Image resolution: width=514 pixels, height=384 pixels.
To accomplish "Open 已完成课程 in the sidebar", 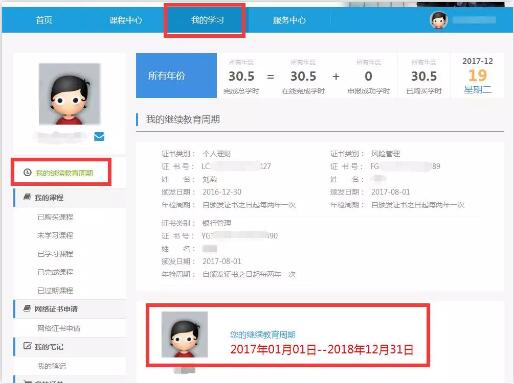I will 55,272.
